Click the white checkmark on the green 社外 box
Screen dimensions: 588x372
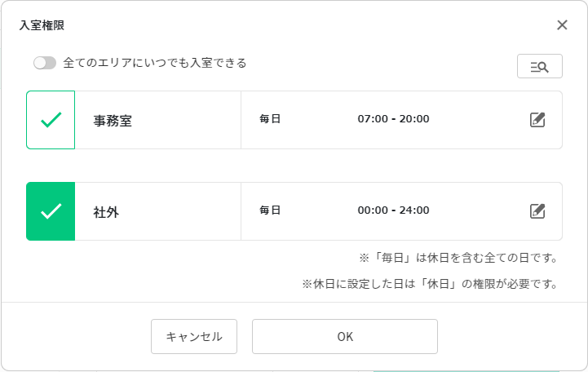pos(51,211)
